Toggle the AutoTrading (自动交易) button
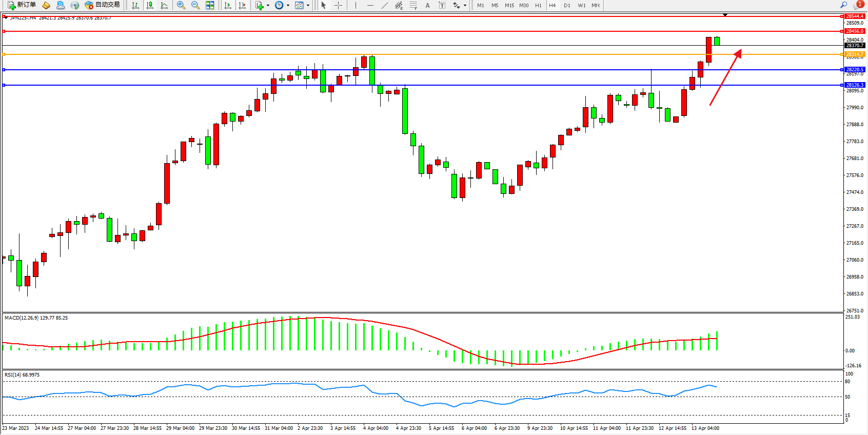The width and height of the screenshot is (868, 435). (102, 5)
